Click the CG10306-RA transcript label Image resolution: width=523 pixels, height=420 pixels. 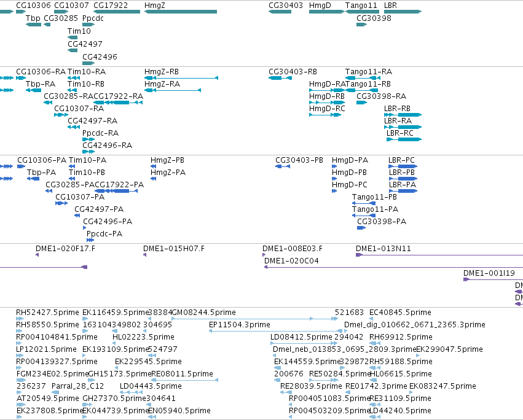[x=41, y=72]
